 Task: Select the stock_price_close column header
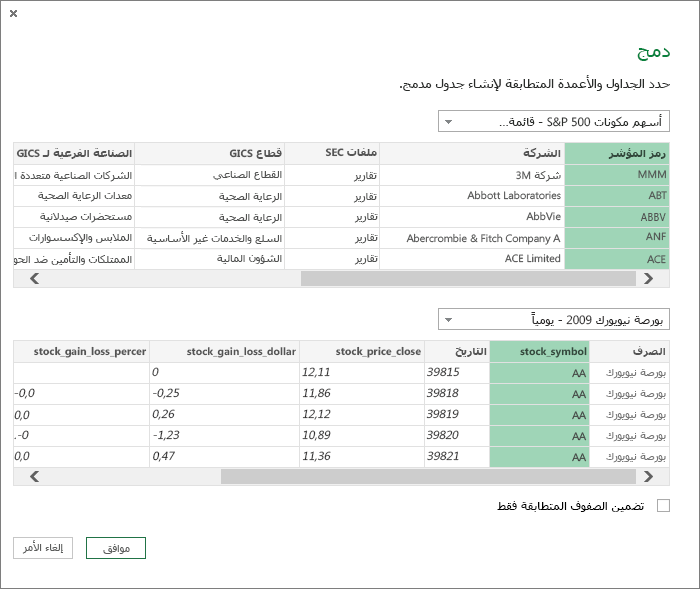point(362,352)
